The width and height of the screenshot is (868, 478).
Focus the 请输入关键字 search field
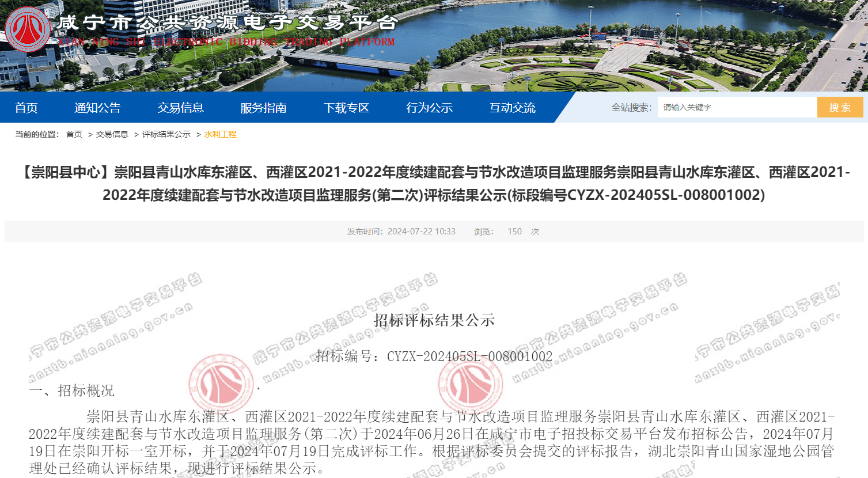tap(737, 107)
